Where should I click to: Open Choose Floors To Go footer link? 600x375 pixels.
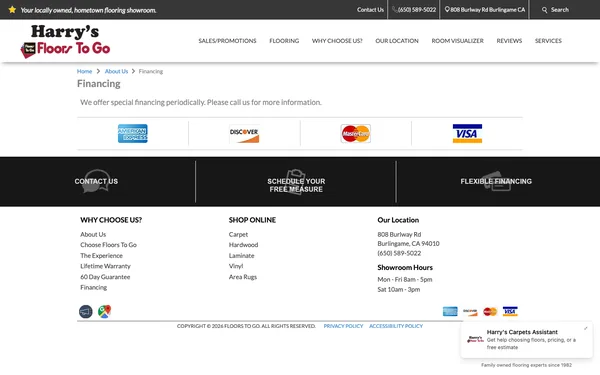tap(108, 245)
